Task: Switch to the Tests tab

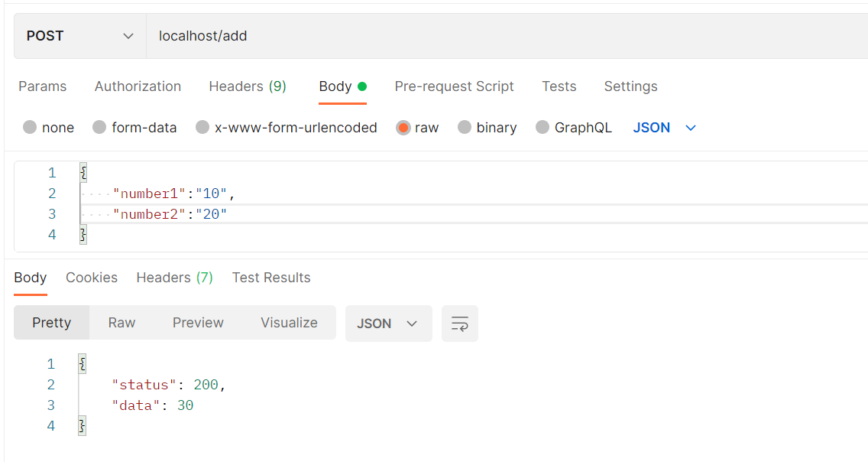Action: point(559,86)
